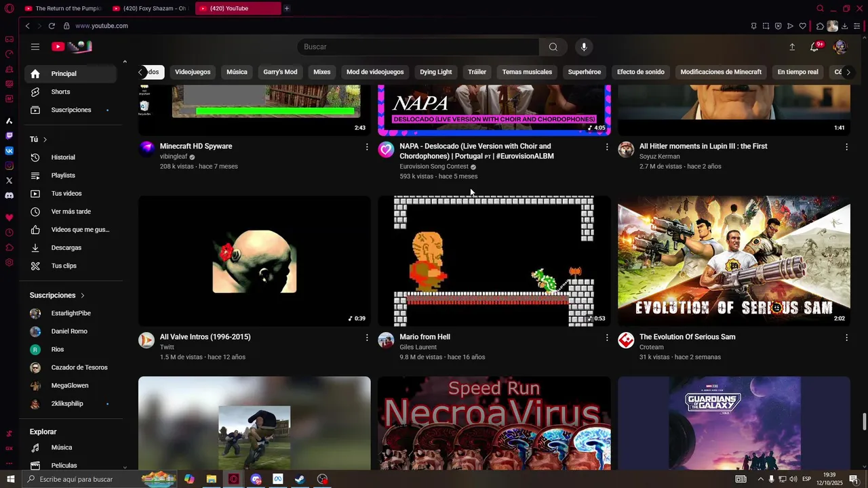This screenshot has width=868, height=488.
Task: Open the Mario from Hell thumbnail
Action: click(x=494, y=262)
